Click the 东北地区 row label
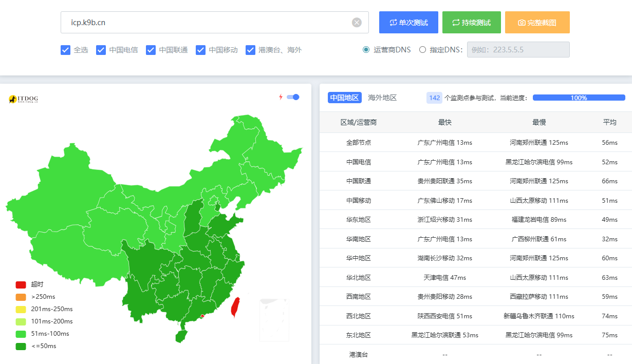The image size is (632, 364). (359, 335)
